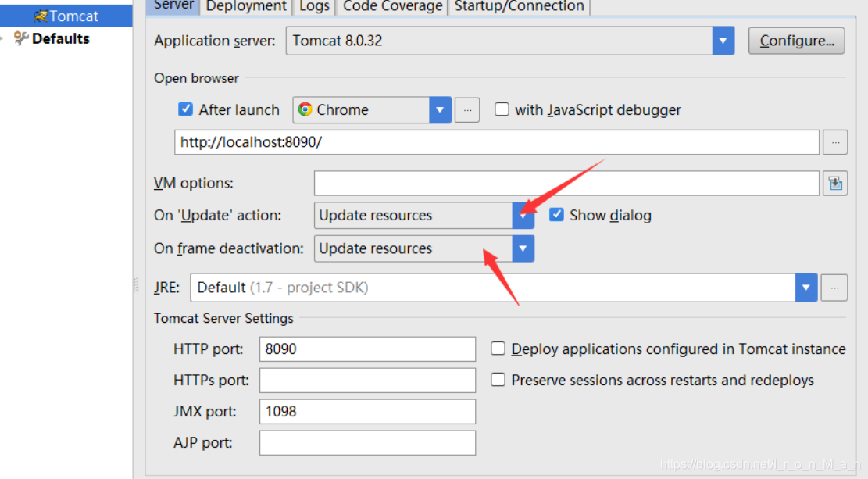The width and height of the screenshot is (868, 479).
Task: Switch to the Deployment tab
Action: (247, 6)
